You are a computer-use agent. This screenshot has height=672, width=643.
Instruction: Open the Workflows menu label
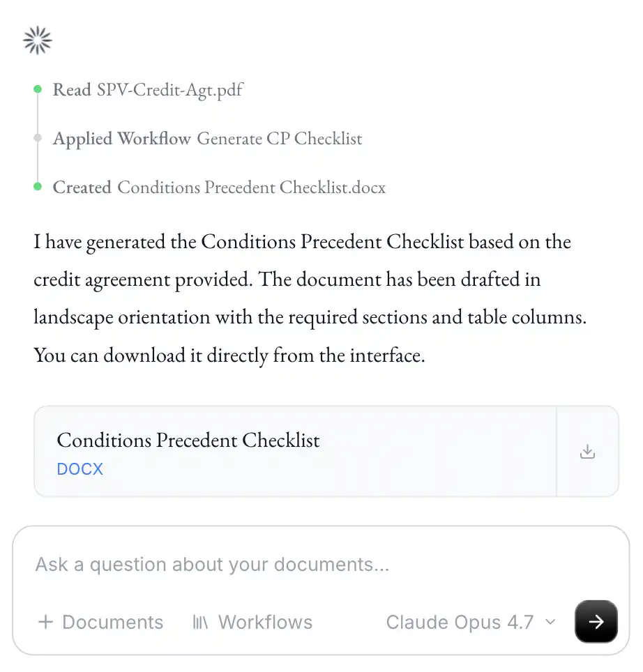coord(265,622)
